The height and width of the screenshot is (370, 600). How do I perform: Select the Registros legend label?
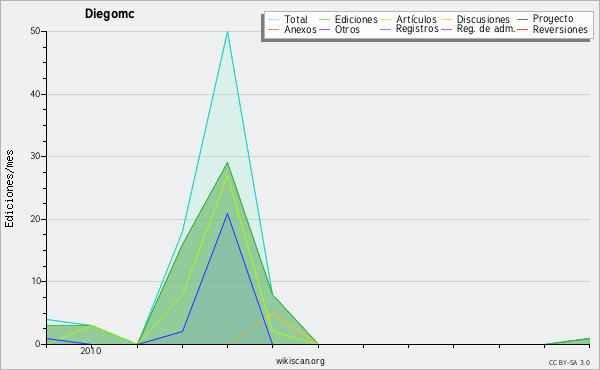(417, 29)
